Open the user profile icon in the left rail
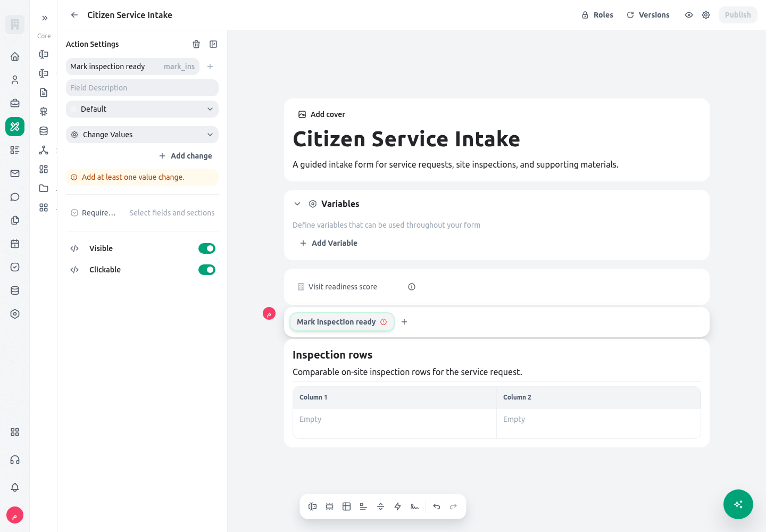The image size is (766, 532). pyautogui.click(x=15, y=80)
